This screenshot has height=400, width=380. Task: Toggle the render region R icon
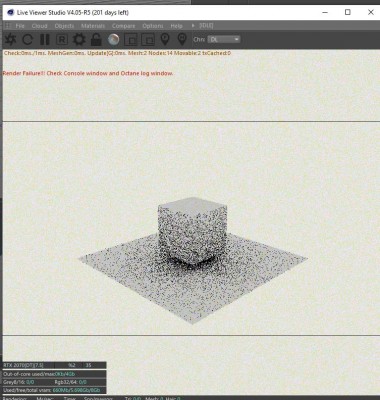pyautogui.click(x=62, y=40)
